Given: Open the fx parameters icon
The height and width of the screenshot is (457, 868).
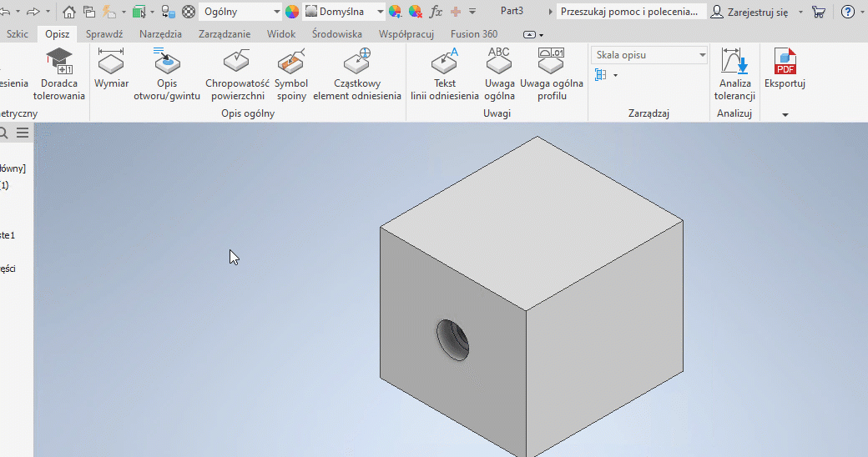Looking at the screenshot, I should click(437, 11).
